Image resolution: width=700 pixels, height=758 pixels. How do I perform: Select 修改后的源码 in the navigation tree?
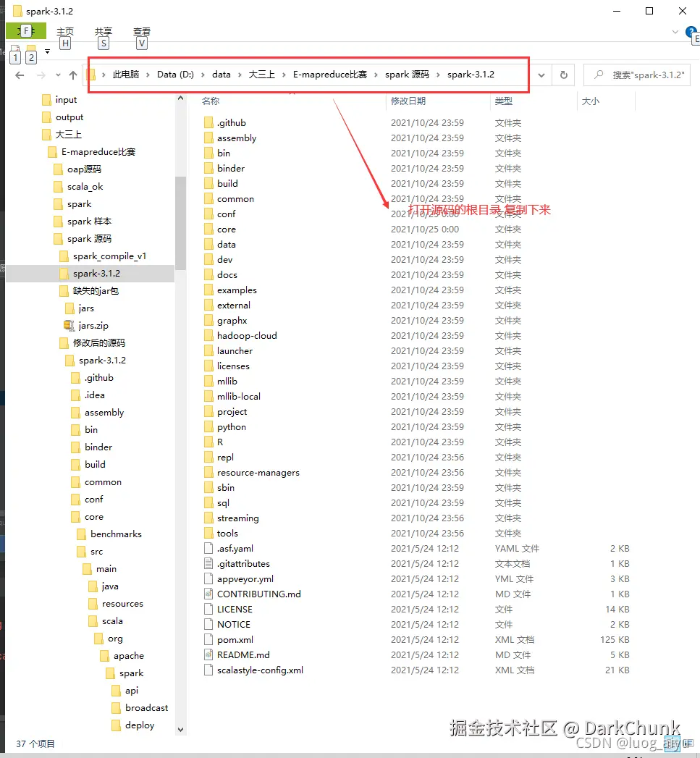pyautogui.click(x=93, y=343)
